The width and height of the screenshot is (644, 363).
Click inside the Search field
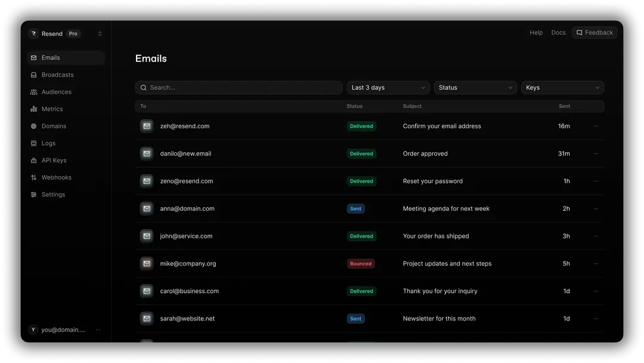click(x=239, y=87)
